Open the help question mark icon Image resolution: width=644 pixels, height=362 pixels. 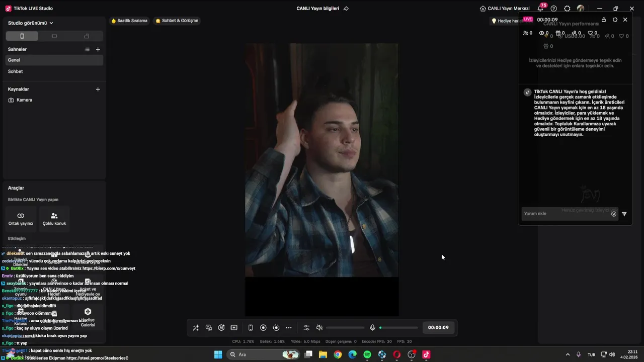click(x=554, y=9)
